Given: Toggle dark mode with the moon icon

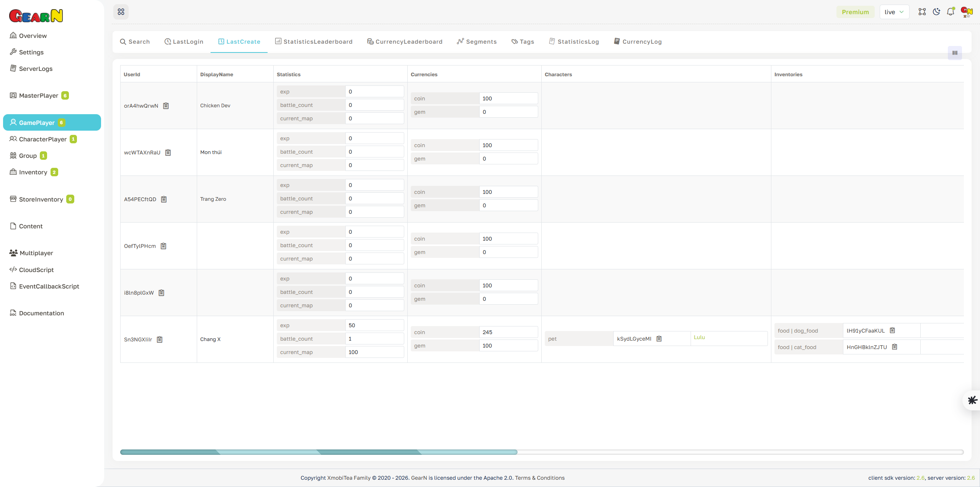Looking at the screenshot, I should pos(936,11).
